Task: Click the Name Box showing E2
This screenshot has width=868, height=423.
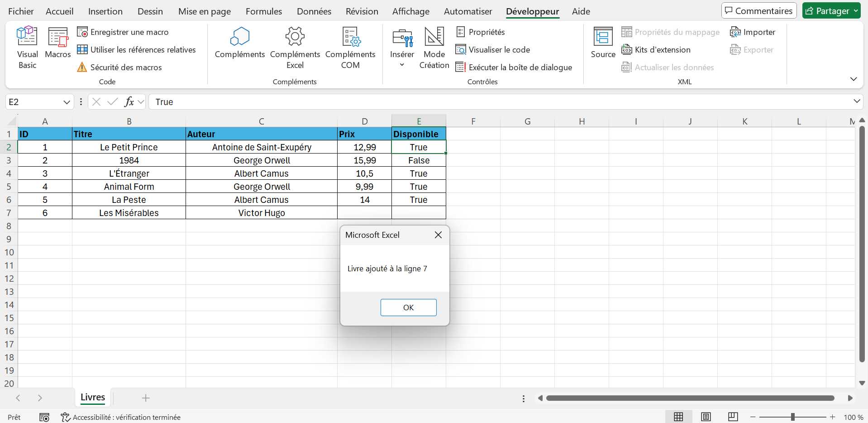Action: [x=34, y=102]
